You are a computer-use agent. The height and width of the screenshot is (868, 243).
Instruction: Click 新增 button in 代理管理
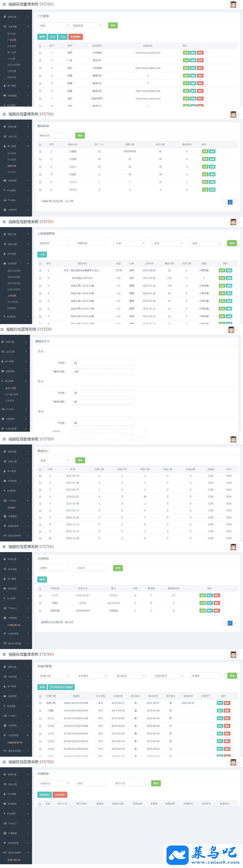[42, 580]
